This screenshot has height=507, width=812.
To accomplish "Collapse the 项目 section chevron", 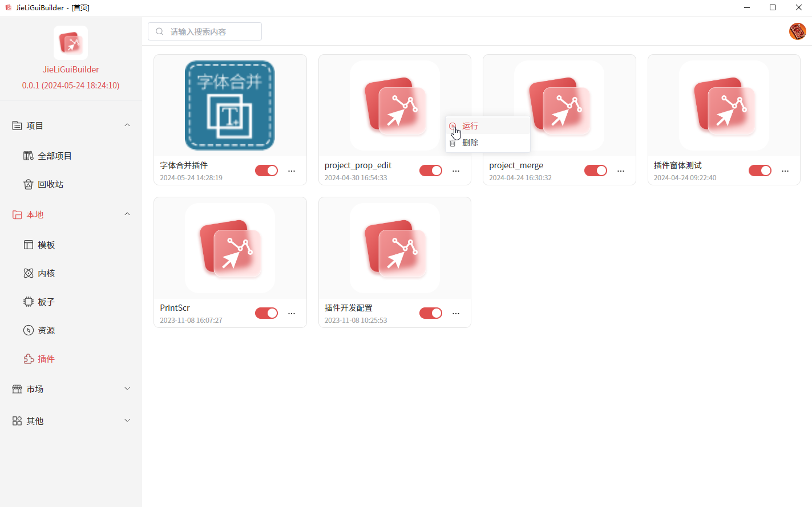I will 127,125.
